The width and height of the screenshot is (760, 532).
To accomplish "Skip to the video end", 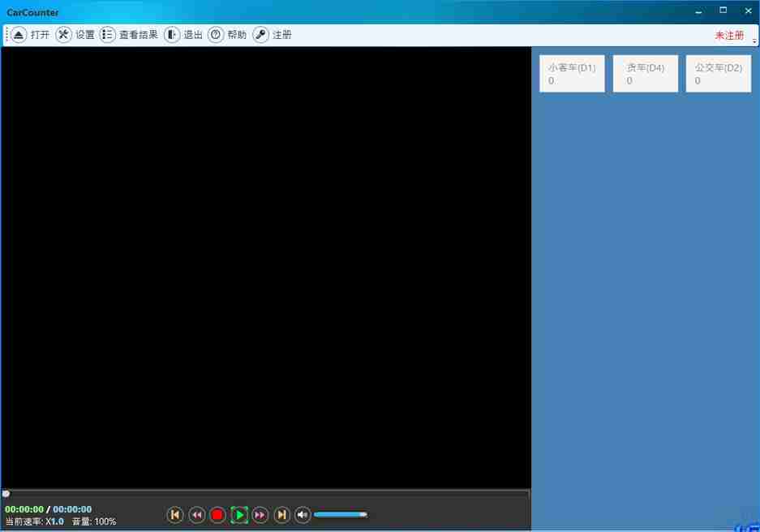I will tap(281, 515).
